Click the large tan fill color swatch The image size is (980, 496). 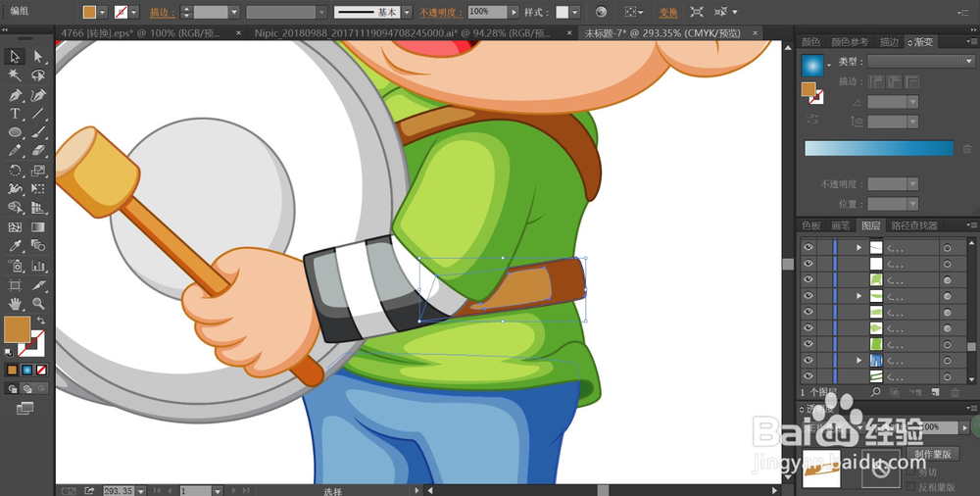click(x=17, y=329)
